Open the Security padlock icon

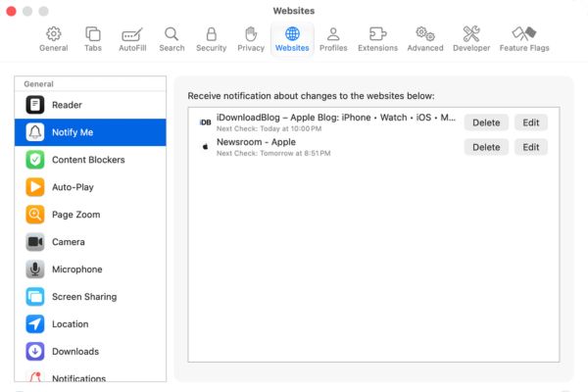[x=212, y=33]
